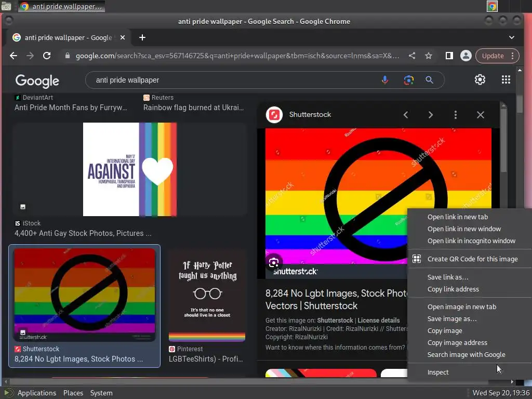Viewport: 532px width, 399px height.
Task: Choose Inspect from context menu
Action: (437, 372)
